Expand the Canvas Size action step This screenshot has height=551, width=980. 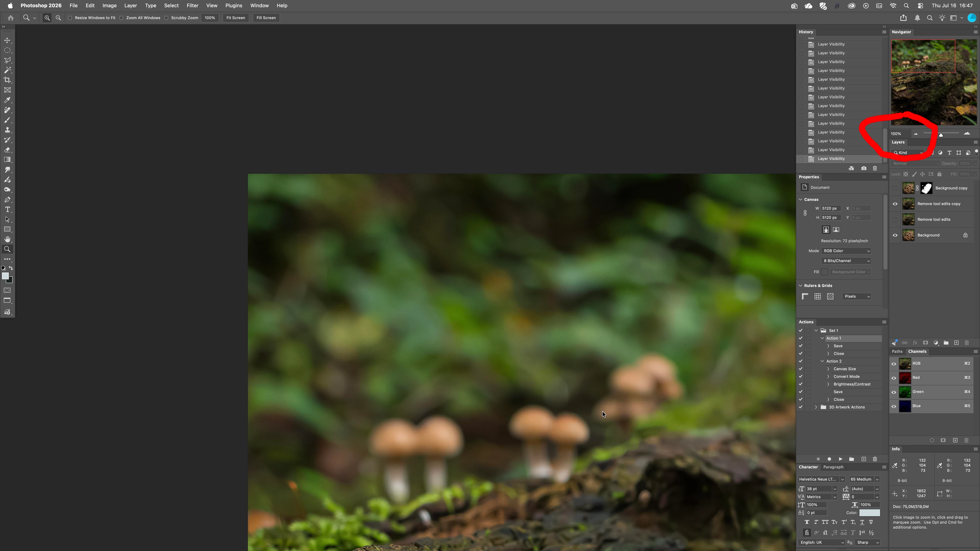click(828, 369)
